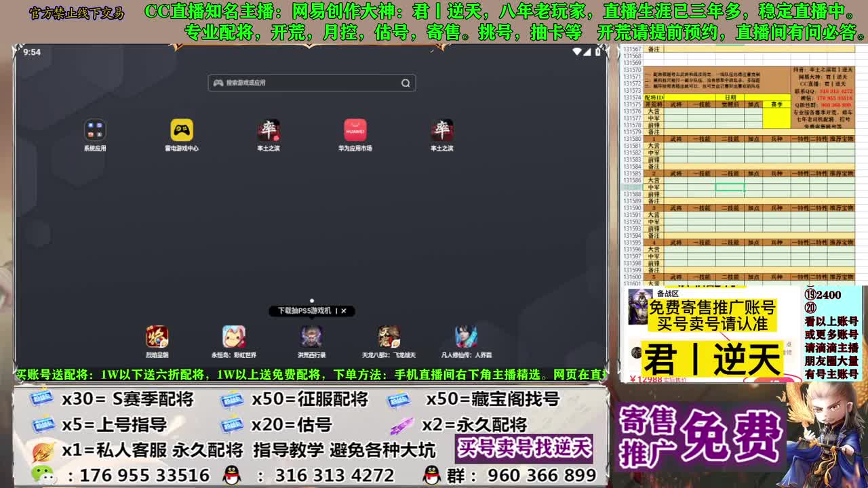
Task: Launch 雷电游戏中心 yellow gamepad app
Action: pos(181,129)
